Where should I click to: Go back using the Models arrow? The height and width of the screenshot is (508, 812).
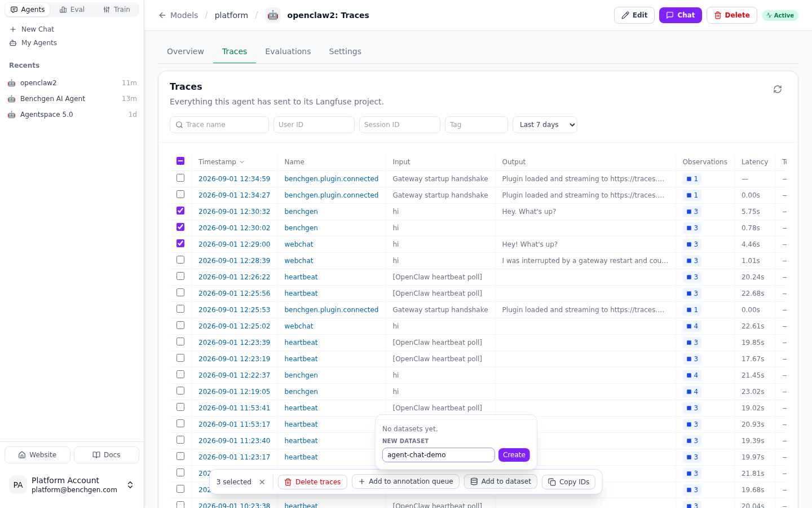[x=162, y=15]
